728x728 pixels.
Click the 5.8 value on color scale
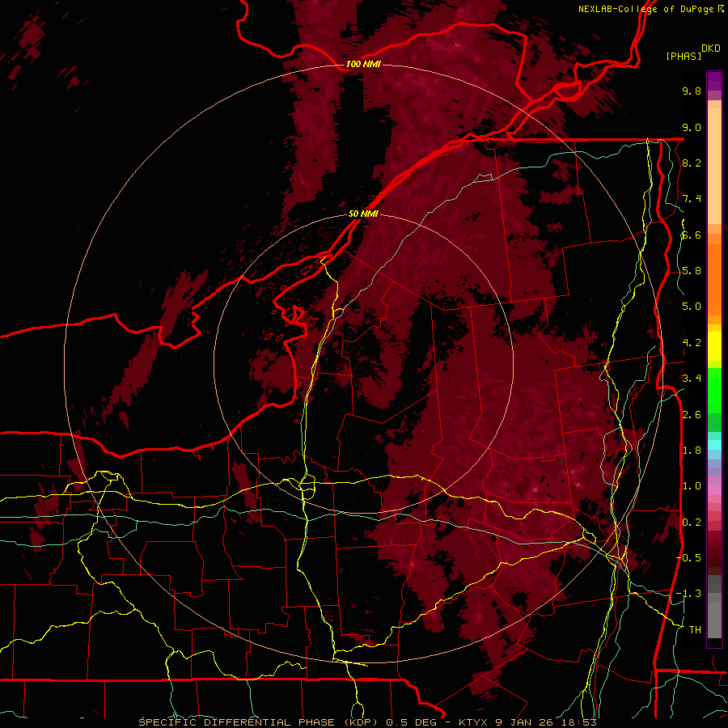692,271
